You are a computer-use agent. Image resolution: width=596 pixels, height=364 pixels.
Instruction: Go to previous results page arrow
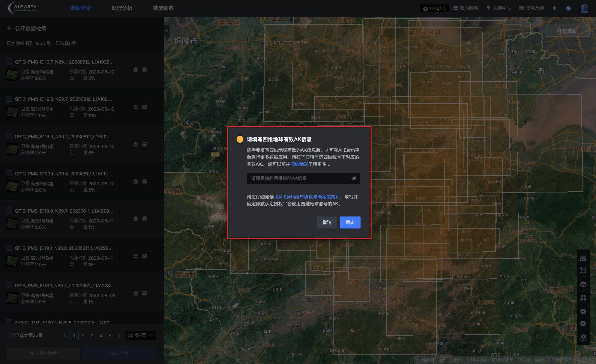pyautogui.click(x=65, y=336)
